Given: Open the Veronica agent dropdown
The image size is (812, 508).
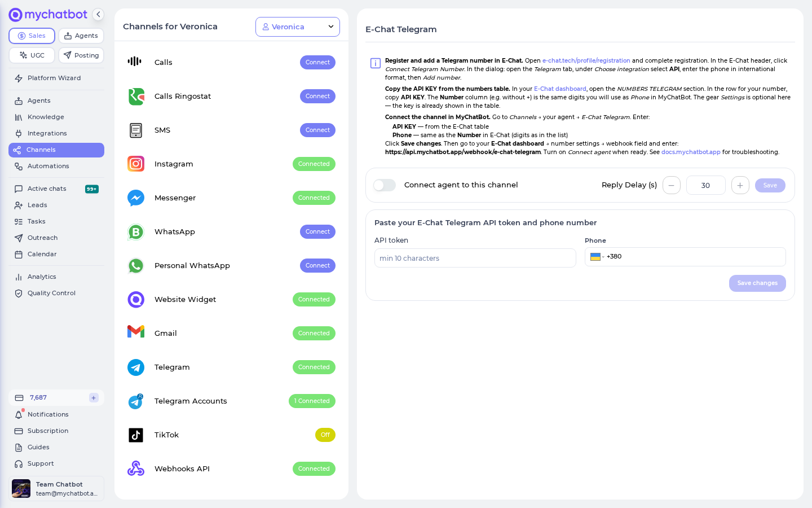Looking at the screenshot, I should (298, 27).
